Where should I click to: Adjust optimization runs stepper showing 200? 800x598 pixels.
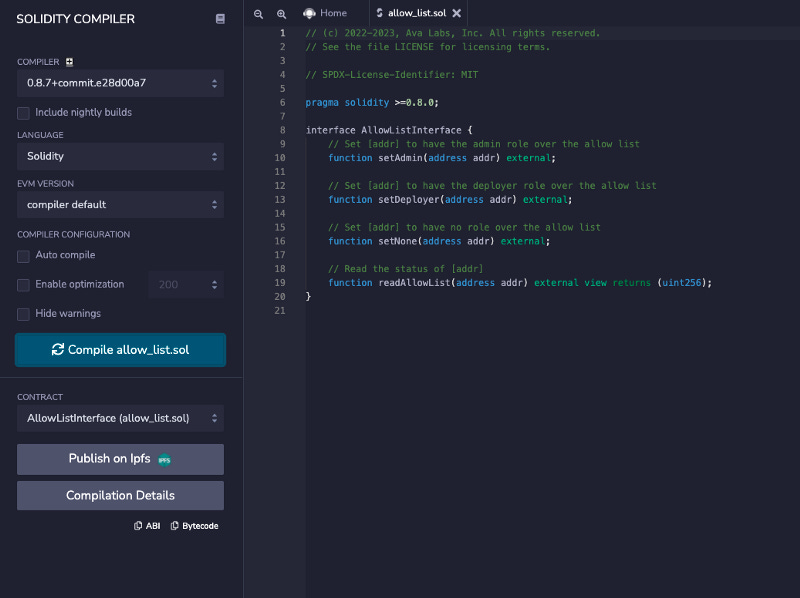tap(186, 285)
